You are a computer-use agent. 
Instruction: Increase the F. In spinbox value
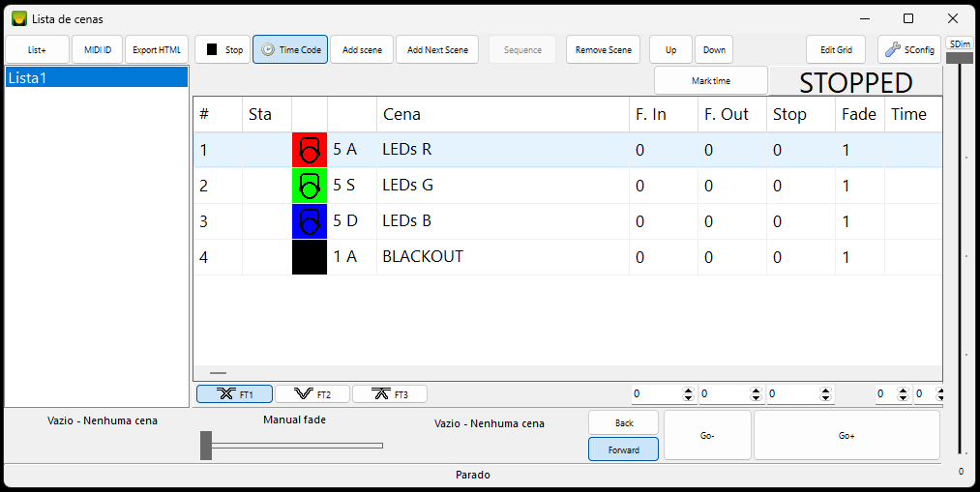coord(688,391)
